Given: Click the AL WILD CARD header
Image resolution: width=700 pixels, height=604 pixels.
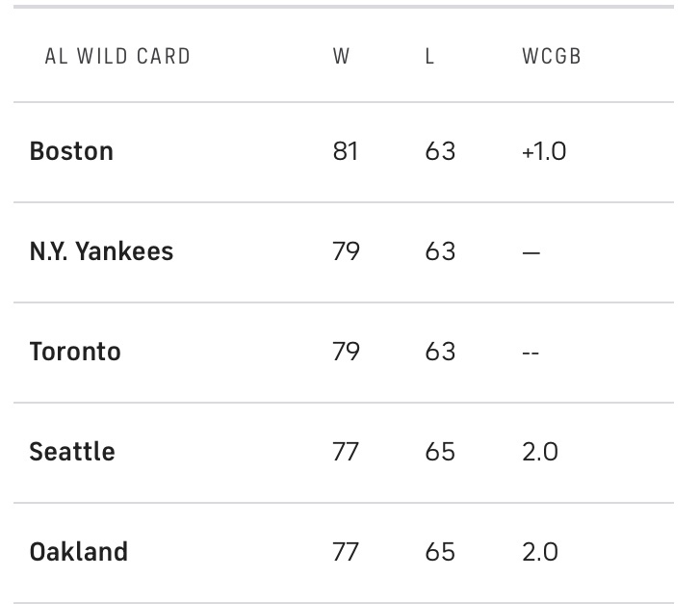Looking at the screenshot, I should pyautogui.click(x=117, y=57).
